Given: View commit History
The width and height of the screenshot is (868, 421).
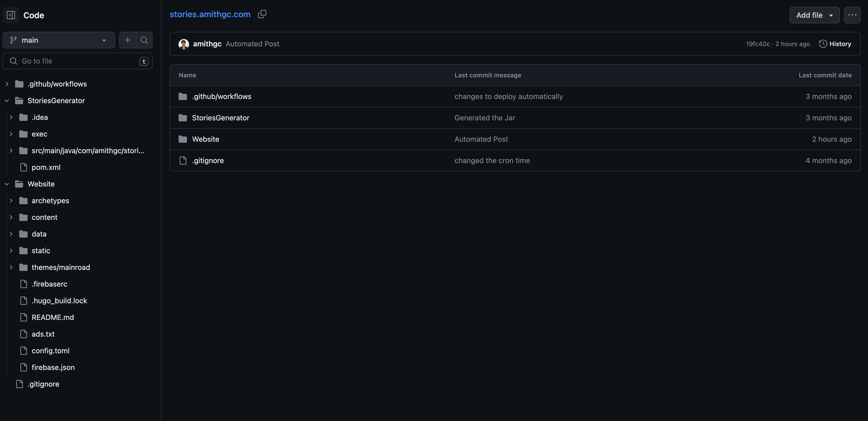Looking at the screenshot, I should [x=835, y=44].
